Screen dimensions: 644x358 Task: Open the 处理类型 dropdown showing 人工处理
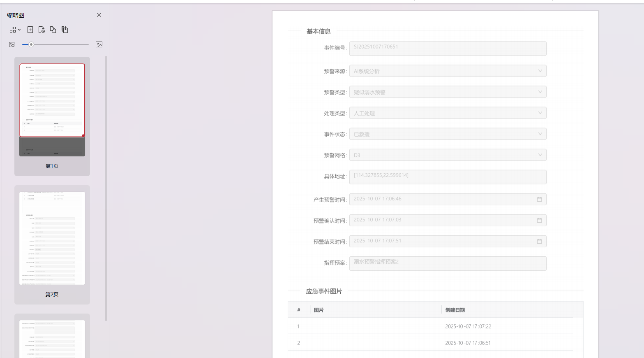(x=448, y=113)
